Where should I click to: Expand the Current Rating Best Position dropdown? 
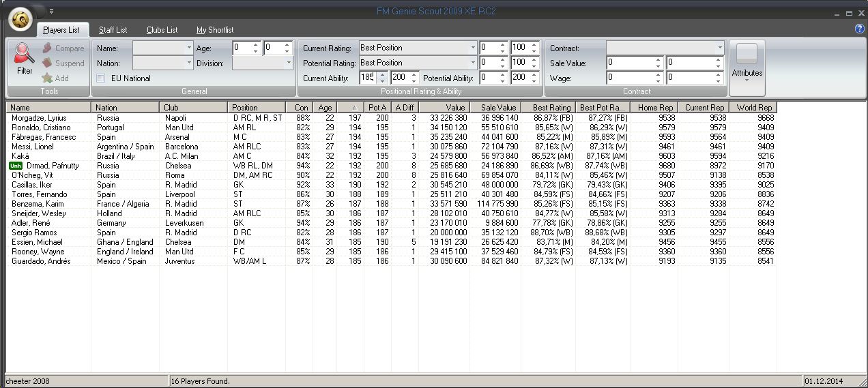(x=472, y=48)
